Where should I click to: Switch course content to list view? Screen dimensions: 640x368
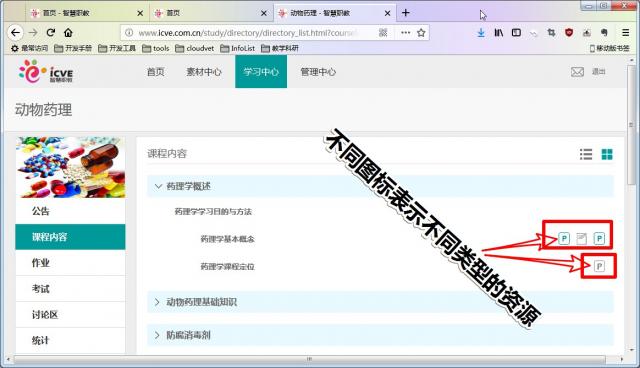586,154
